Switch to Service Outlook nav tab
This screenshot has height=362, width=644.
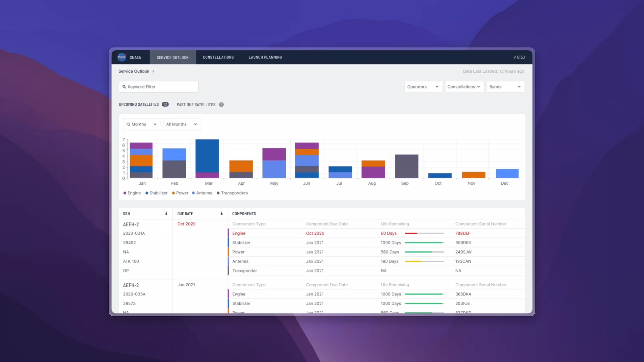[x=173, y=57]
